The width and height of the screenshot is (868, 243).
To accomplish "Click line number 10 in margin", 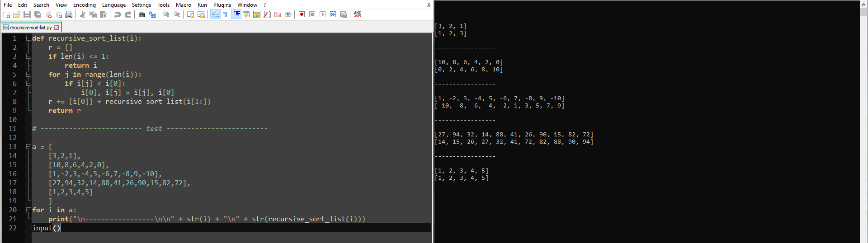I will click(x=13, y=120).
